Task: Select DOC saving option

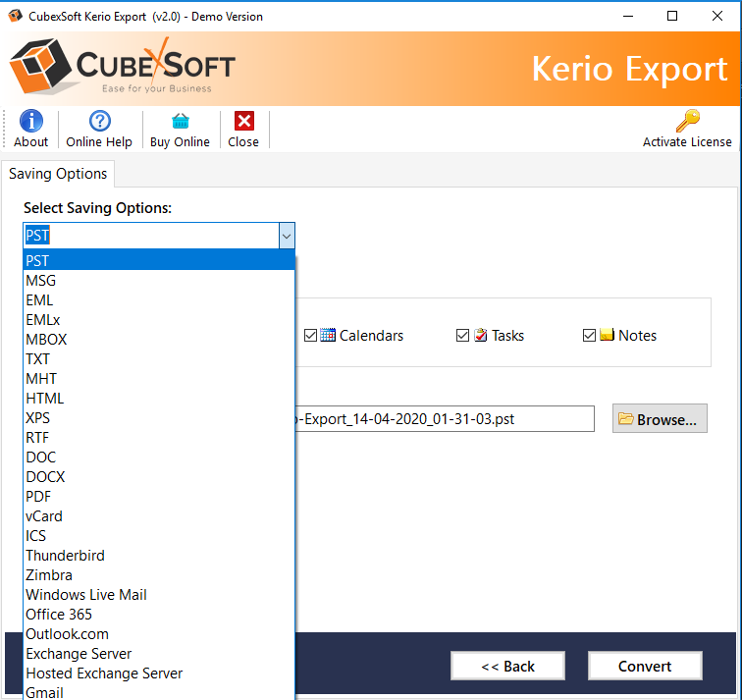Action: click(159, 458)
